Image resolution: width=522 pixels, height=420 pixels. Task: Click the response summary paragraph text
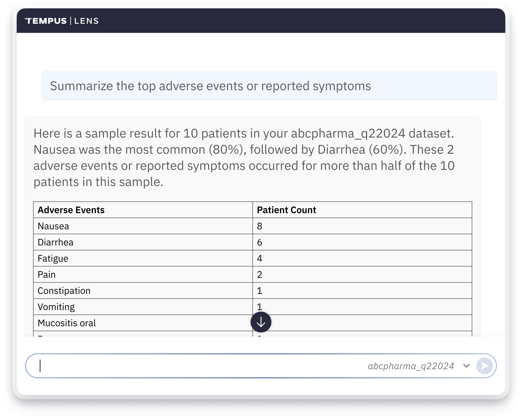click(244, 157)
